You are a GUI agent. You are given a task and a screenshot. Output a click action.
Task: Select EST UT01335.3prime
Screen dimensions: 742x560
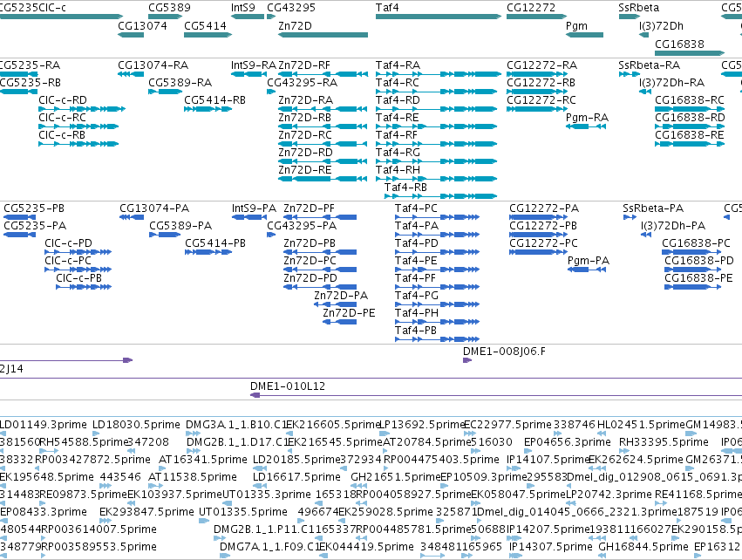coord(267,495)
